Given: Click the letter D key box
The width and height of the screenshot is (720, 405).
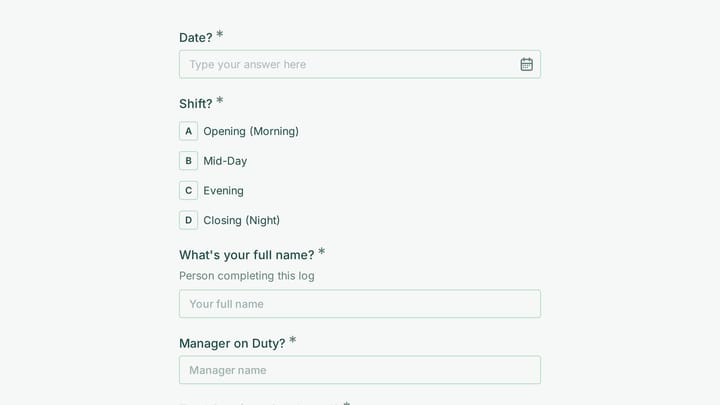Looking at the screenshot, I should point(188,220).
